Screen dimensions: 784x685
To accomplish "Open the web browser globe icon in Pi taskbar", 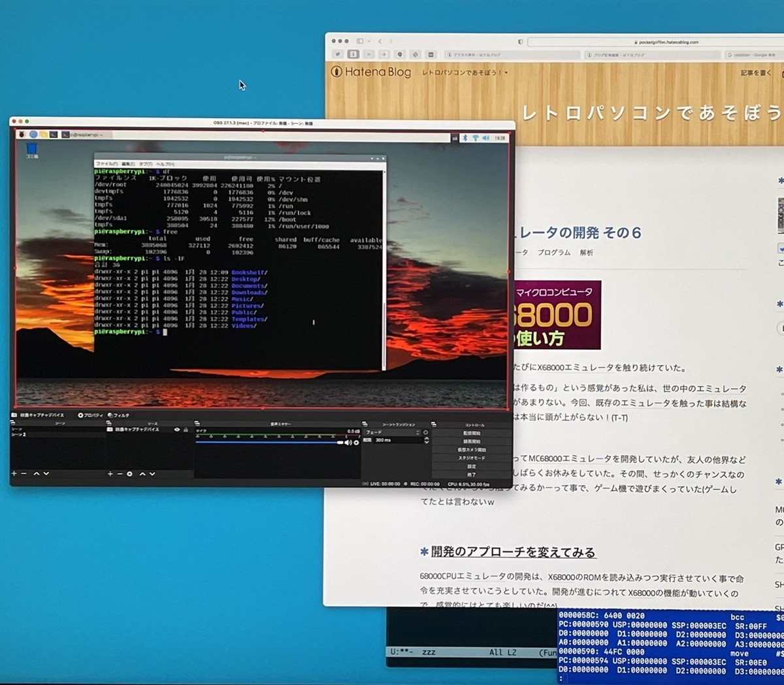I will [33, 135].
